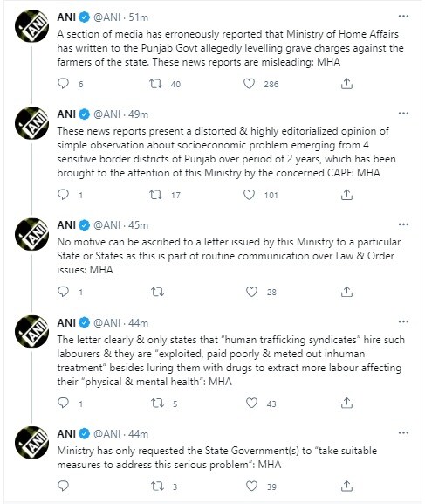This screenshot has height=504, width=425.
Task: Retweet the 51m tweet with 40 retweets
Action: click(156, 84)
